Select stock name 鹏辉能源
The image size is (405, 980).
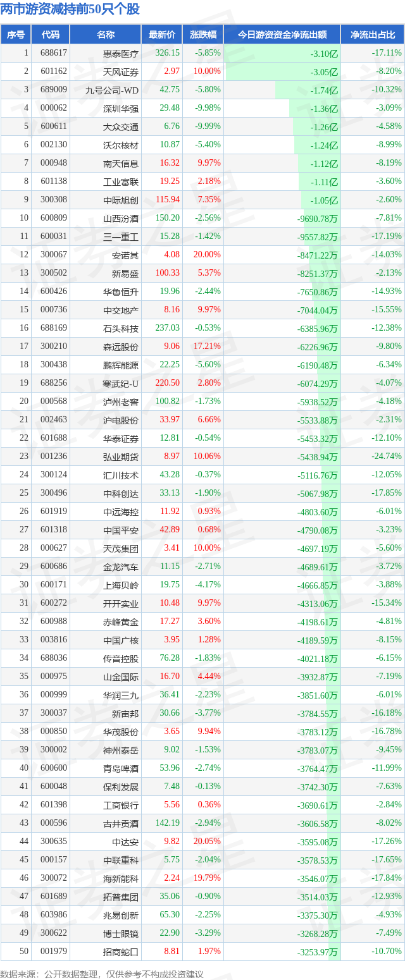pos(121,365)
